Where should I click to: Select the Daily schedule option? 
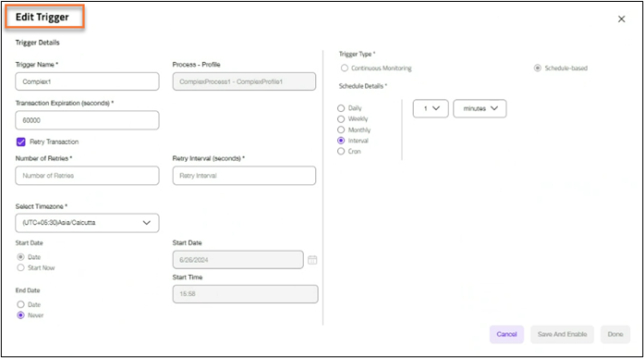click(341, 108)
